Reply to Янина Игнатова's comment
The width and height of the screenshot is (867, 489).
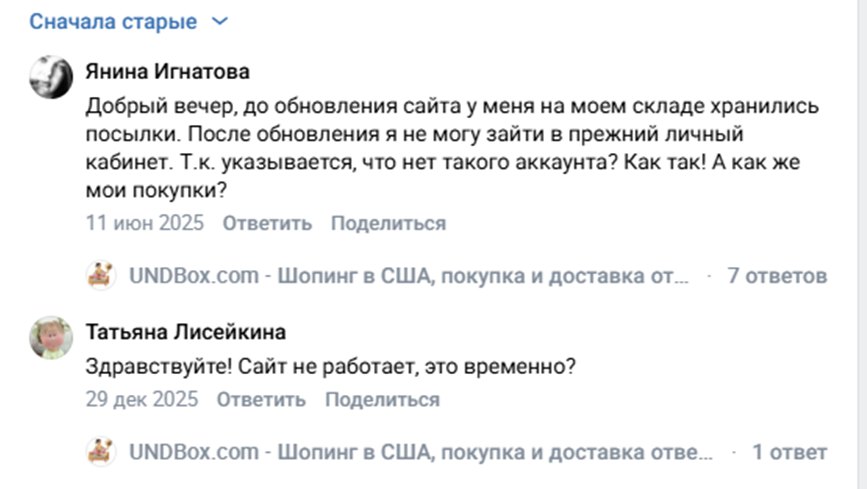click(x=267, y=223)
